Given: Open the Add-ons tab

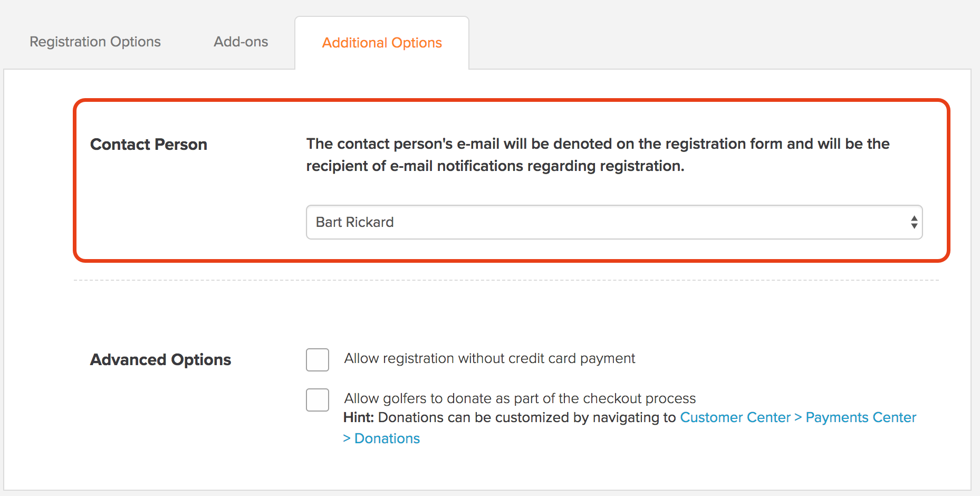Looking at the screenshot, I should (241, 42).
